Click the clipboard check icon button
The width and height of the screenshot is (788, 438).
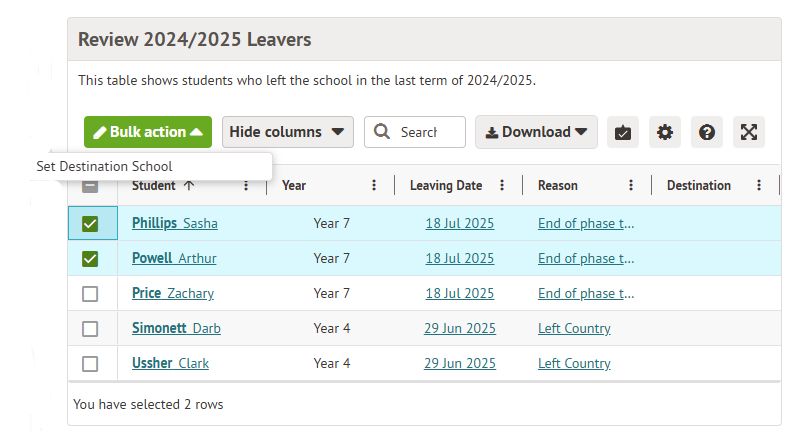[623, 132]
